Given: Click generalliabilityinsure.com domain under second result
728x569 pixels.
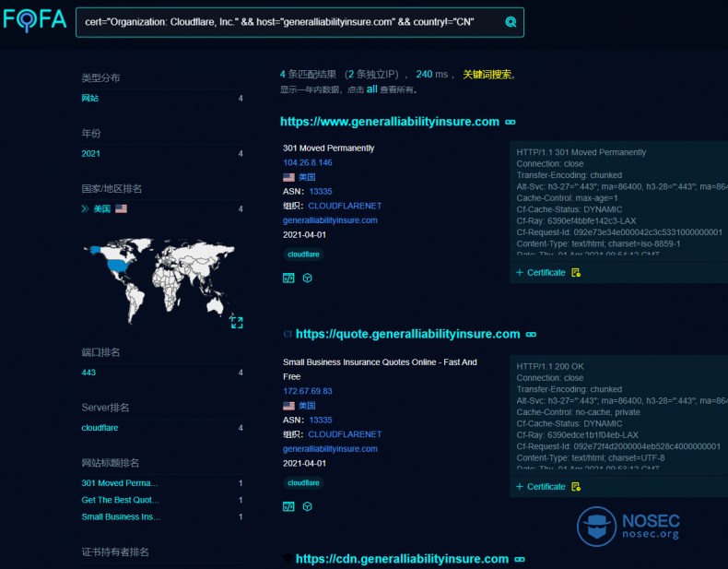Looking at the screenshot, I should pos(330,449).
